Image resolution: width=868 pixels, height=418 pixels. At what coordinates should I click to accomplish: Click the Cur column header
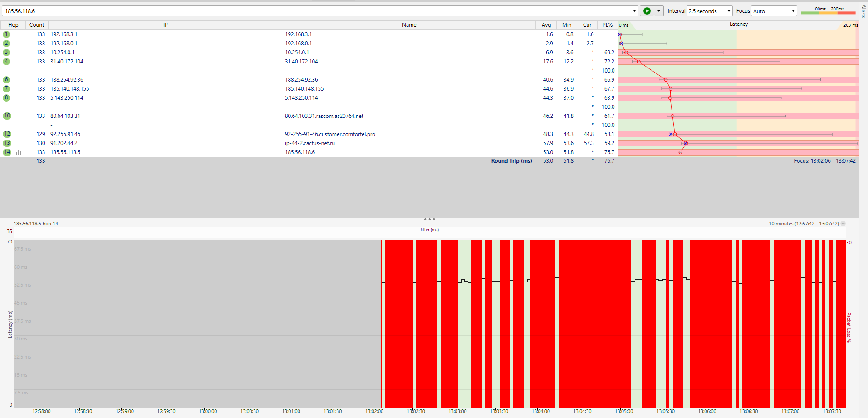point(587,25)
